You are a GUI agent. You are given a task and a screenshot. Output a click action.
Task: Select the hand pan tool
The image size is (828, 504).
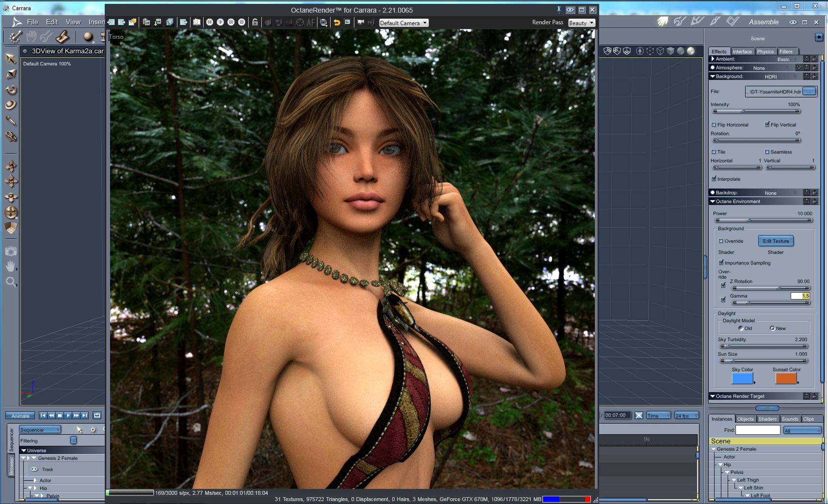point(11,266)
